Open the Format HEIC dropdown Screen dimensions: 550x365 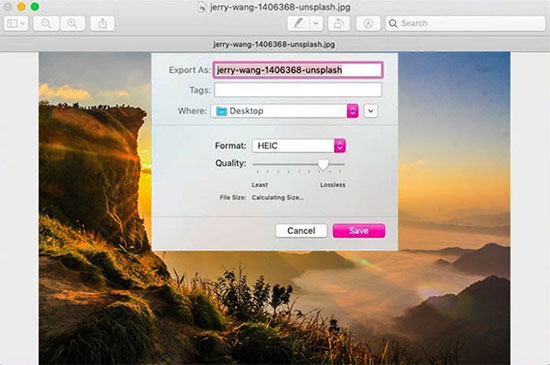point(299,146)
